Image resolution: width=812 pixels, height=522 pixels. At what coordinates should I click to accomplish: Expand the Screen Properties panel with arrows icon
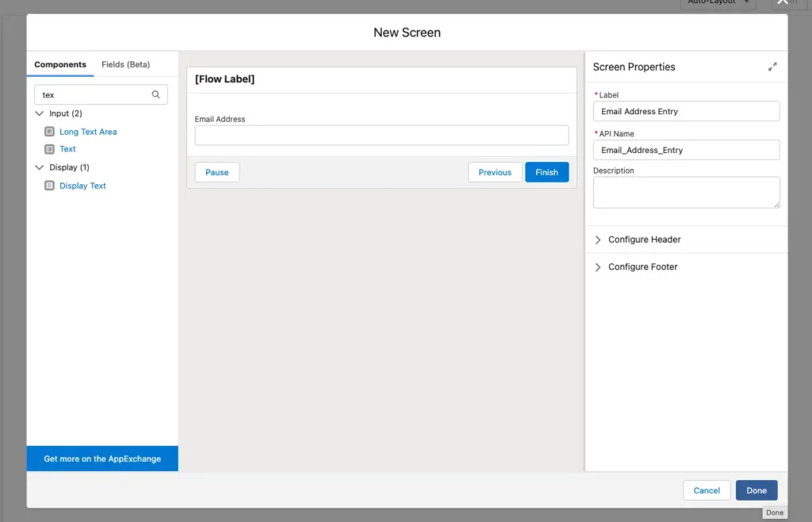coord(772,67)
